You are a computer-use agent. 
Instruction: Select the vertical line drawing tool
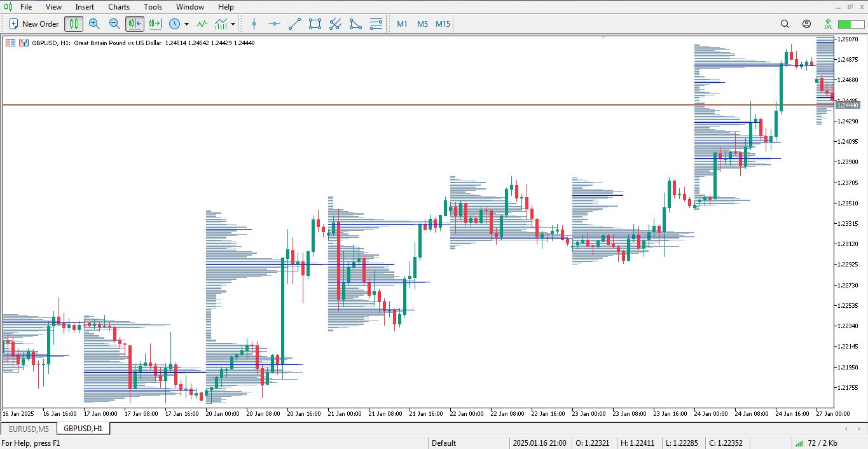click(254, 24)
